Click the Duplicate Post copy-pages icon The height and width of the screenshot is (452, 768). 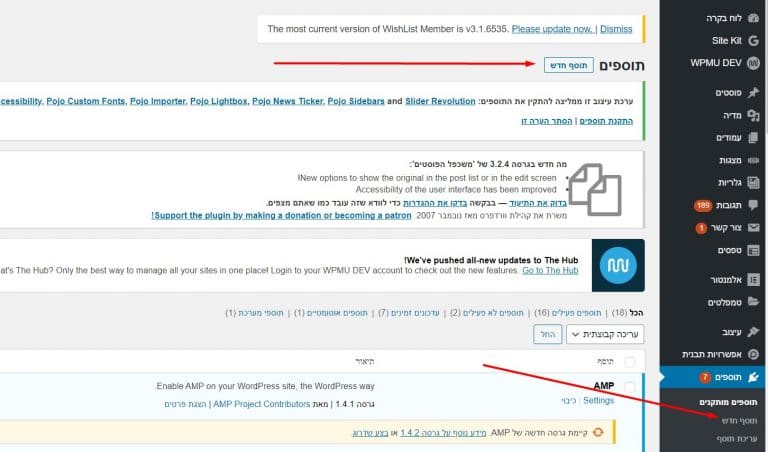point(595,190)
